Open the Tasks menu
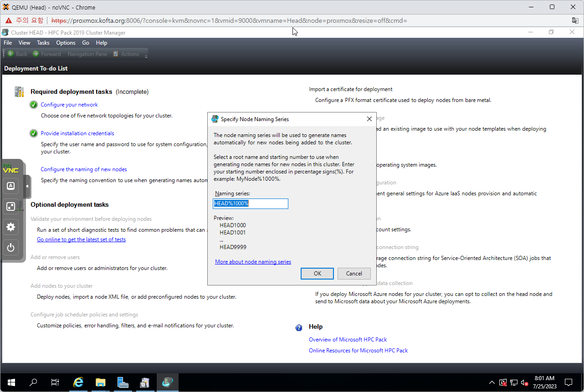The image size is (584, 392). (43, 43)
